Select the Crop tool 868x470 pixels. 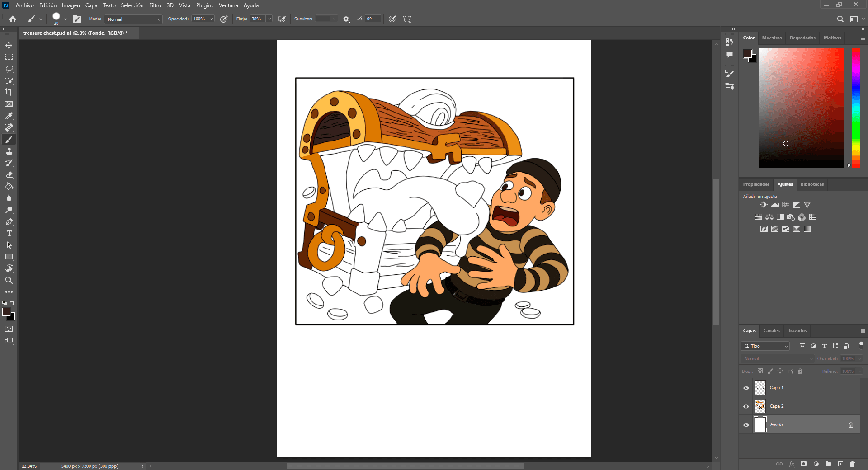click(9, 92)
